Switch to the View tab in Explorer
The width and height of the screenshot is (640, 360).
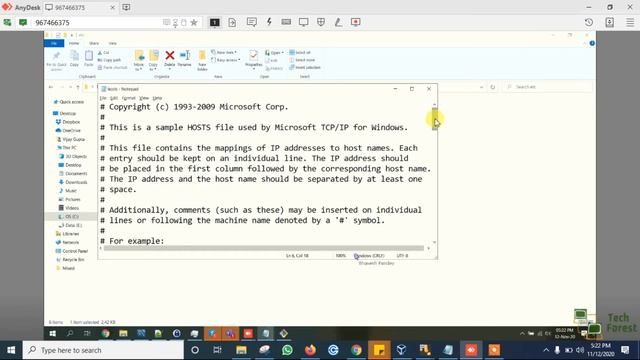pos(112,43)
